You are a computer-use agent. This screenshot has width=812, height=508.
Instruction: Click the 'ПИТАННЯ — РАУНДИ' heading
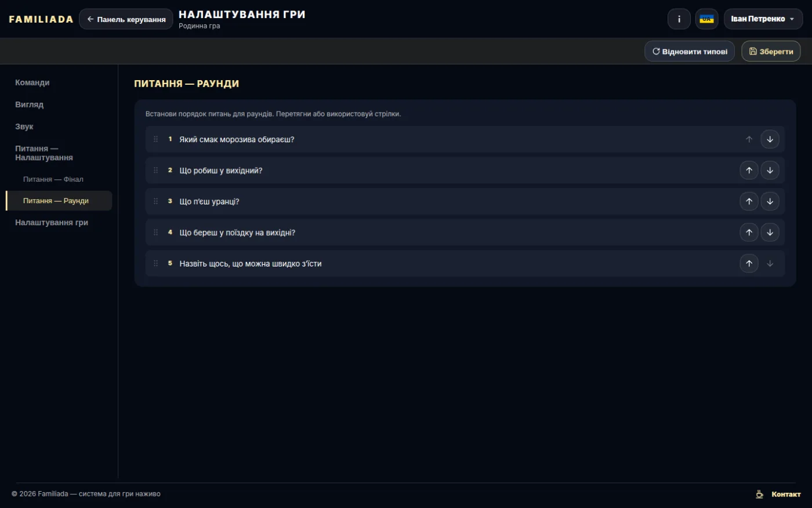[x=187, y=84]
